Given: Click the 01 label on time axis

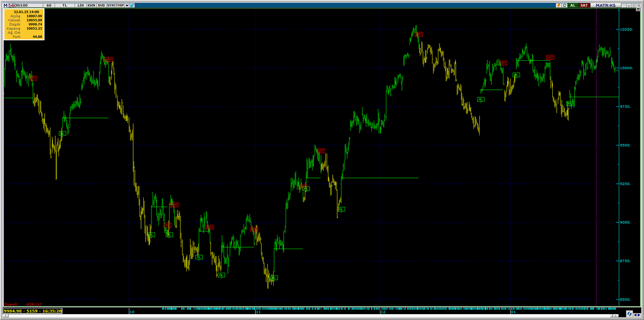Looking at the screenshot, I should click(x=513, y=311).
